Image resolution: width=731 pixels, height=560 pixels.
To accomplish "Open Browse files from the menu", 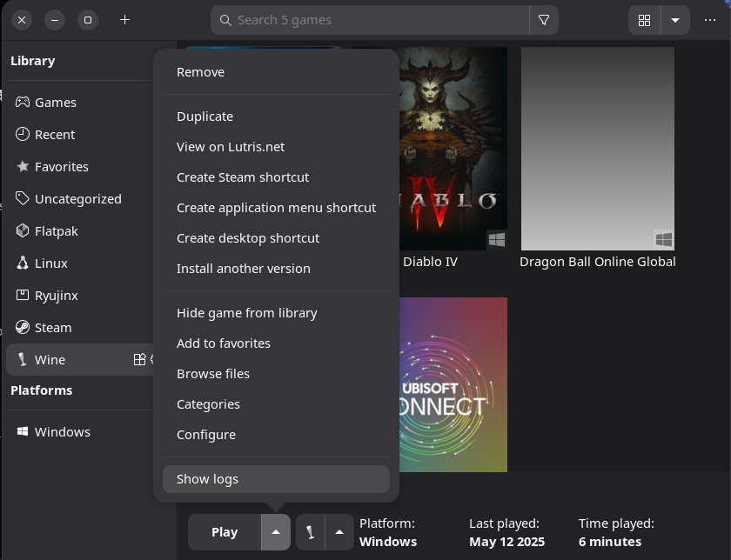I will click(x=276, y=374).
